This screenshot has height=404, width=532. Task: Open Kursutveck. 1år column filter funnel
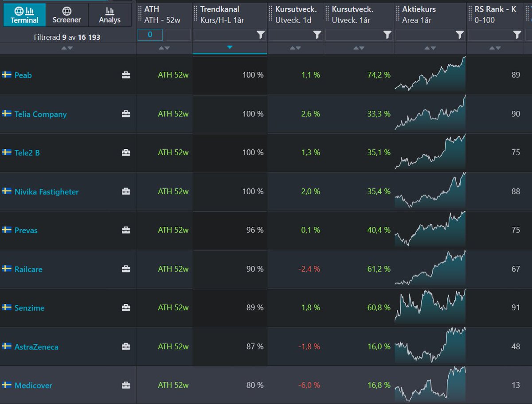pyautogui.click(x=387, y=35)
